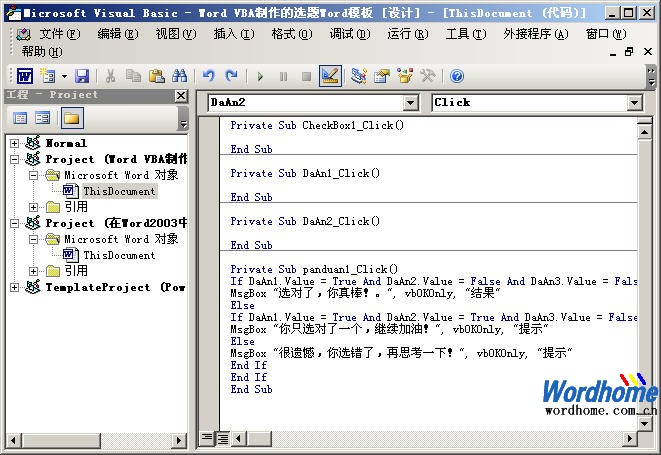Restore the inner code window

click(629, 52)
